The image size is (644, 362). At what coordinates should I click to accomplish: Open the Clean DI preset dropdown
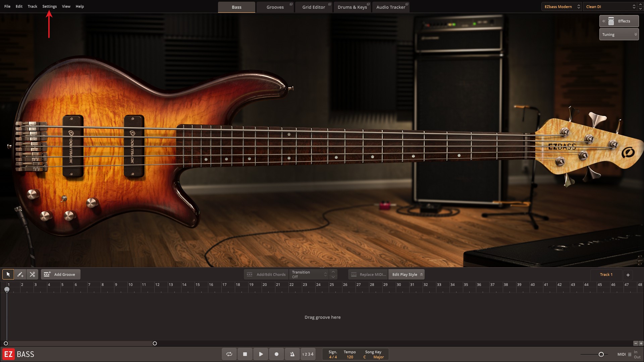point(610,7)
